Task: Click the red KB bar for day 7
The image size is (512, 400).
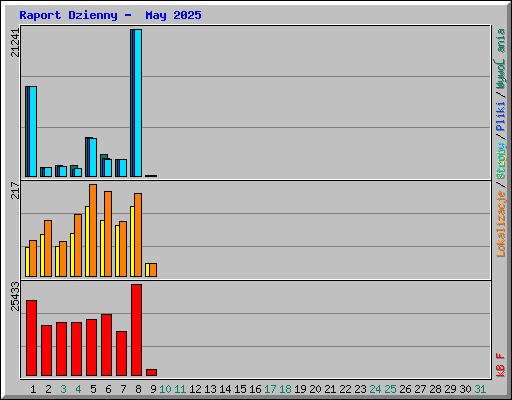Action: tap(121, 354)
